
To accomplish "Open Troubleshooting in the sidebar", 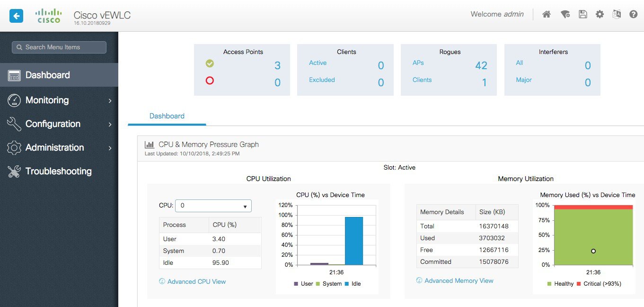I will 58,171.
